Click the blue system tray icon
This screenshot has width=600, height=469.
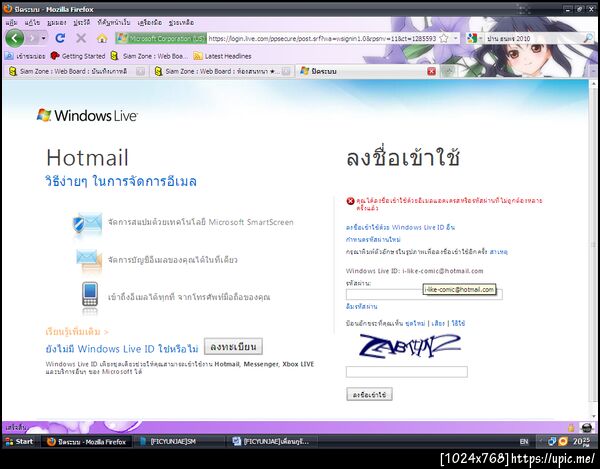coord(552,442)
